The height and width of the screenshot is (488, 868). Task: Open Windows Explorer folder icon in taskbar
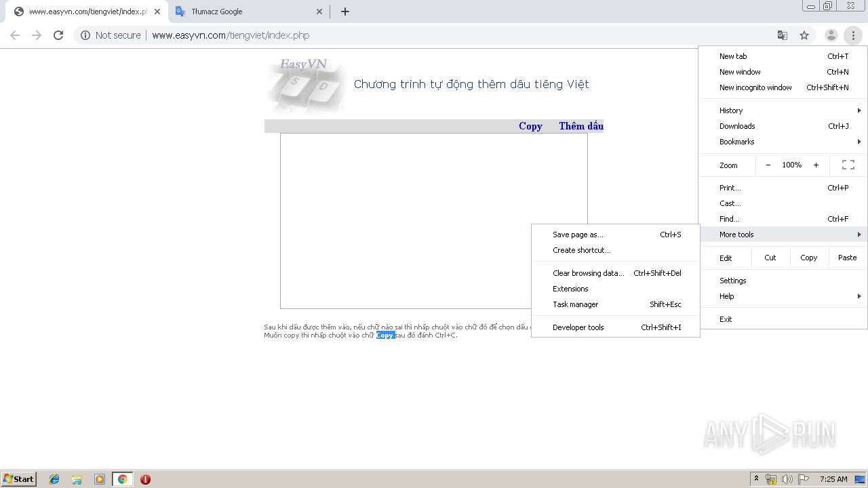pos(77,479)
